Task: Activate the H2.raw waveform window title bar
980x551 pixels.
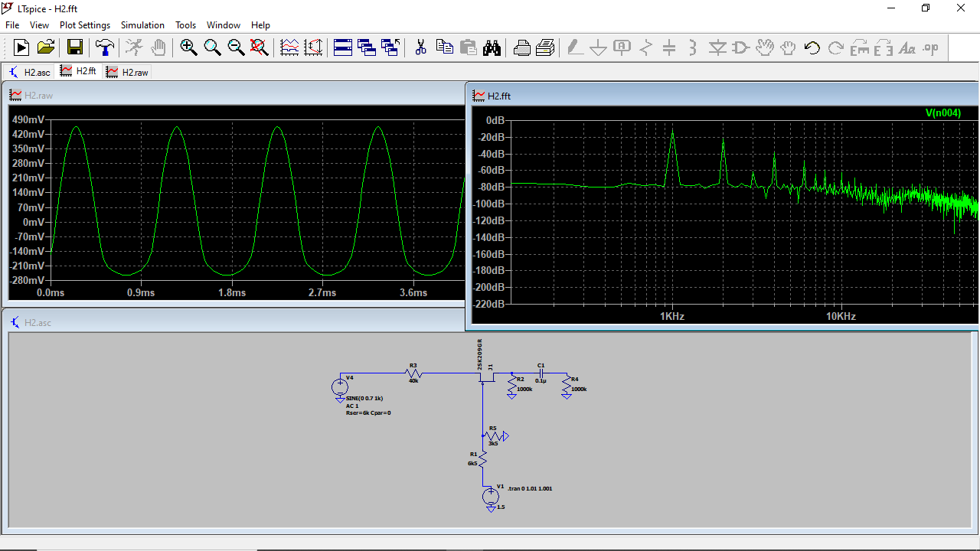Action: point(234,95)
